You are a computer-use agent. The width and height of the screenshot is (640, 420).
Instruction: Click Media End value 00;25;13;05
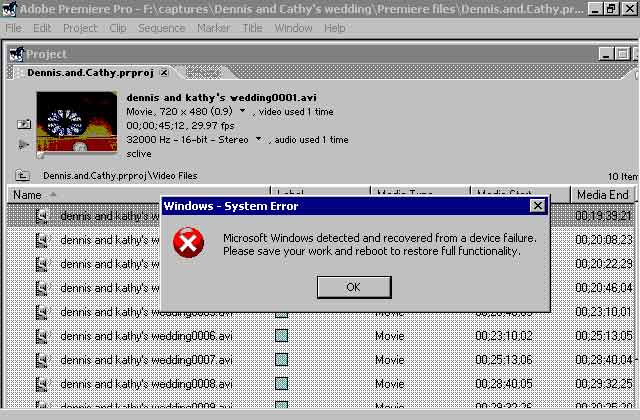(x=603, y=336)
